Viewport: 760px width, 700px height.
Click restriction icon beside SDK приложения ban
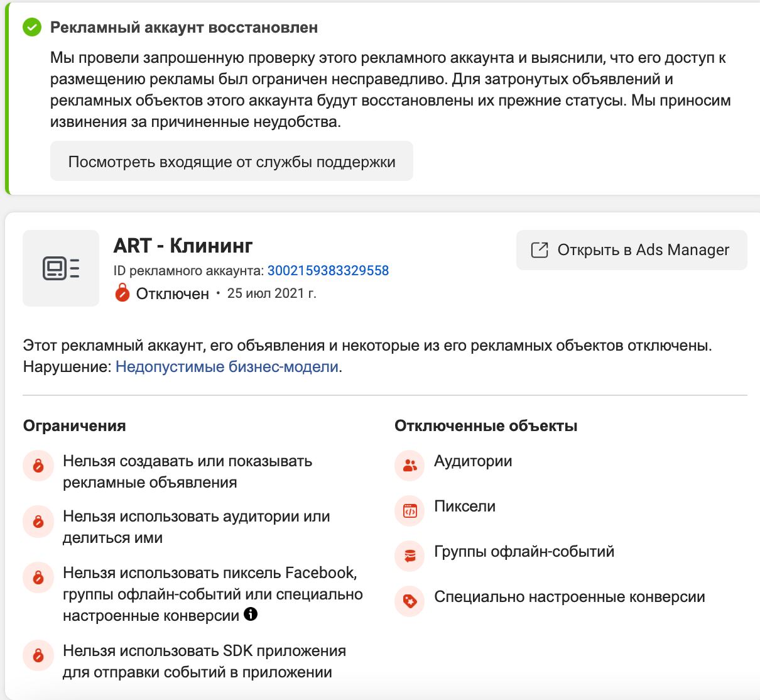pos(38,655)
